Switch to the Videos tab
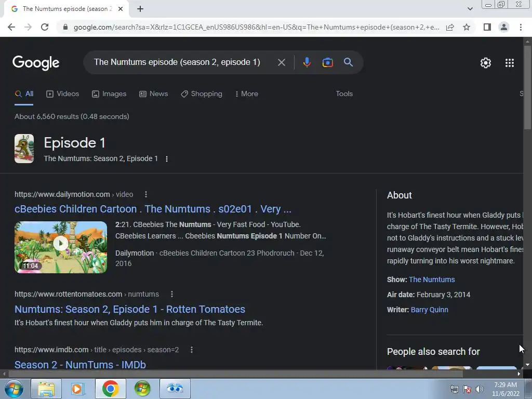The height and width of the screenshot is (399, 532). [x=62, y=94]
